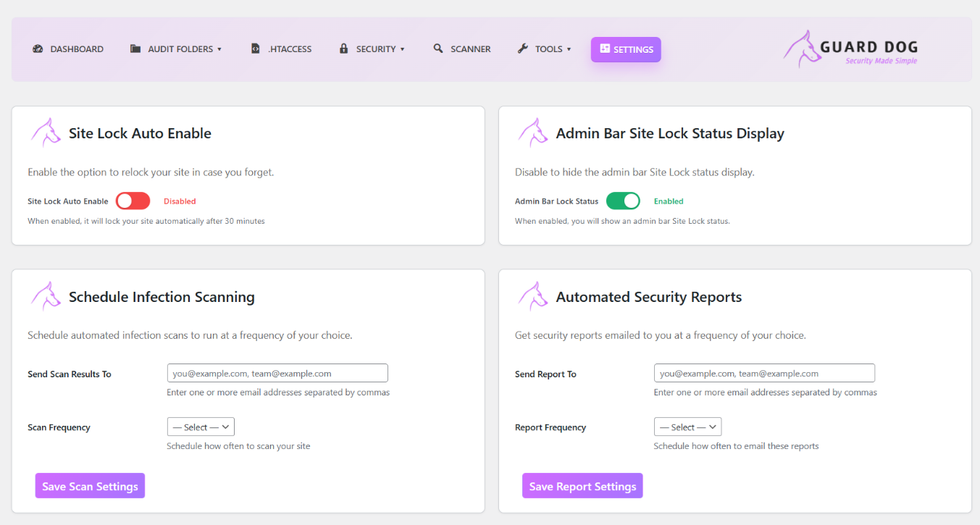Focus the Send Scan Results To email field
980x525 pixels.
277,374
